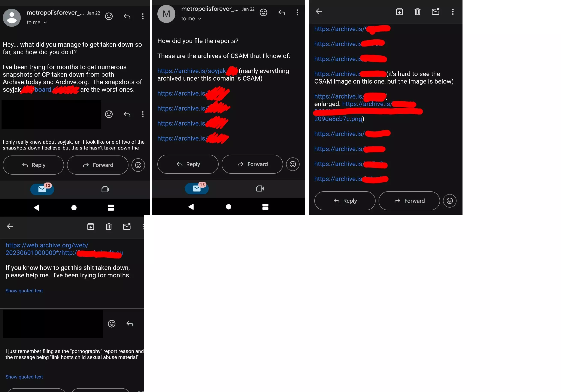Viewport: 561px width, 392px height.
Task: Open Mail tab with 13 badge under 'How did you file' email
Action: click(x=196, y=188)
